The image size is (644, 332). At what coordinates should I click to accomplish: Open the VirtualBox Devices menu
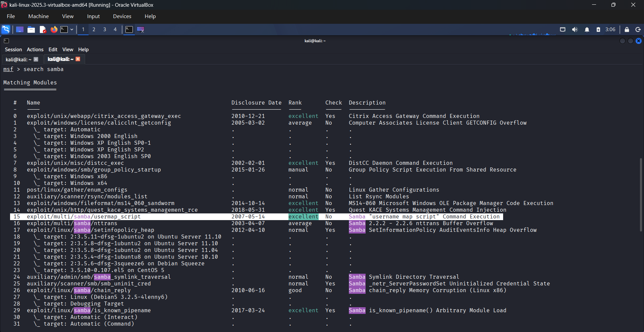click(x=122, y=16)
